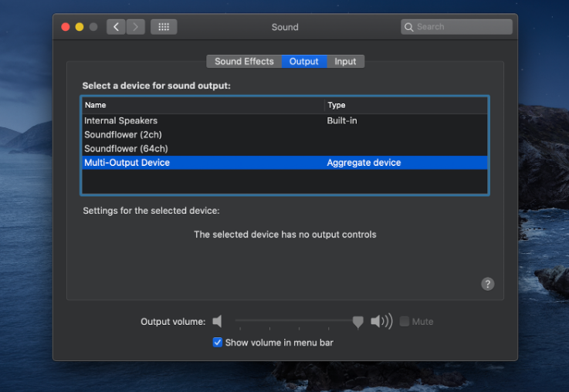
Task: Switch to the Sound Effects tab
Action: point(244,62)
